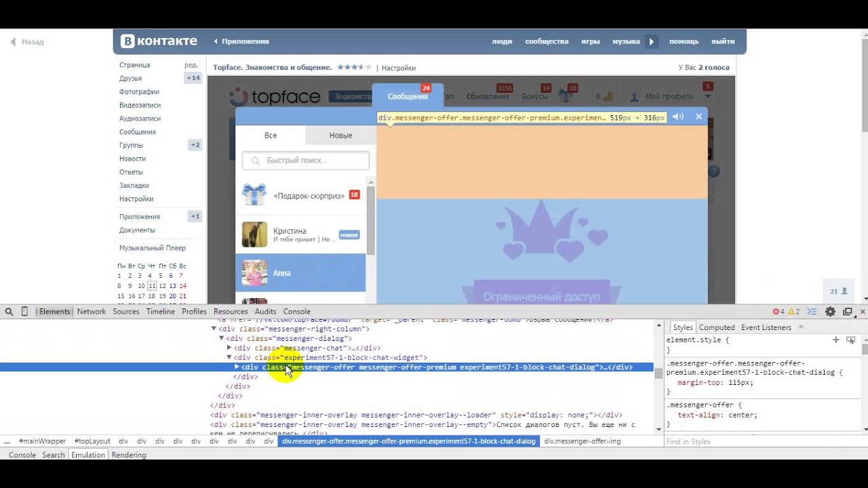Screen dimensions: 868x488
Task: Select the Styles tab
Action: pyautogui.click(x=683, y=327)
